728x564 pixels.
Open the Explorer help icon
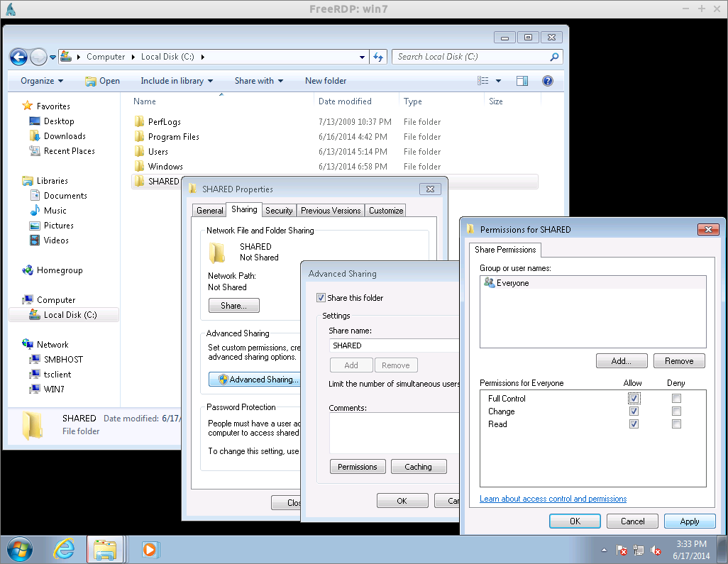[547, 81]
